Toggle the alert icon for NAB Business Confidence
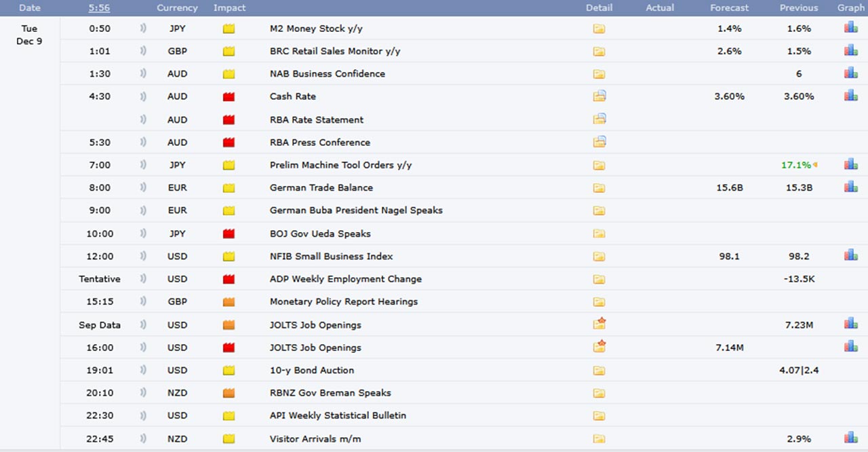Image resolution: width=868 pixels, height=452 pixels. [x=143, y=73]
